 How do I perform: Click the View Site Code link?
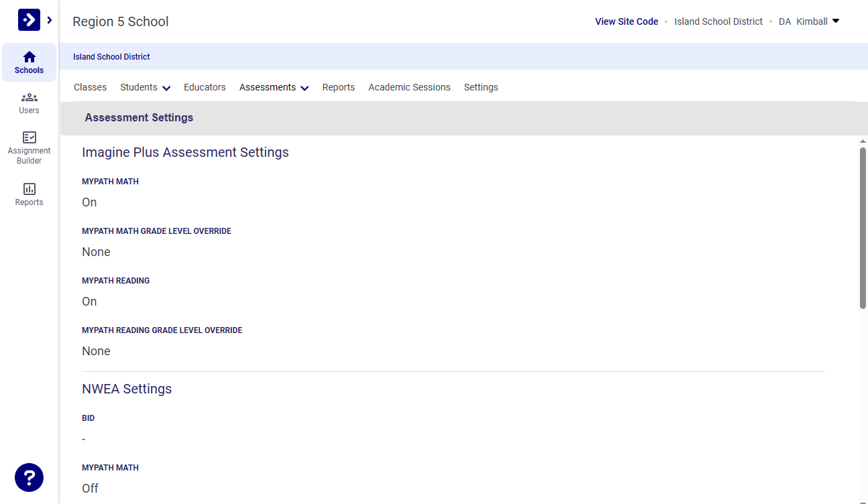pyautogui.click(x=627, y=21)
